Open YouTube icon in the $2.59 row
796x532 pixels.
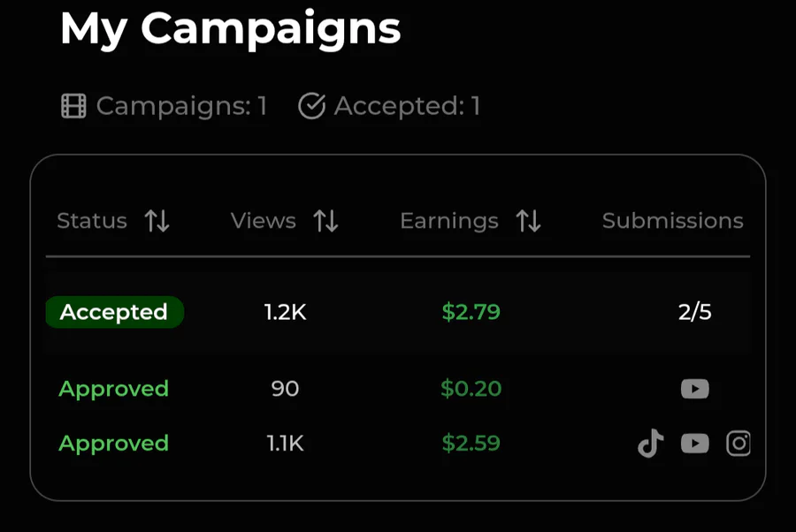(x=695, y=443)
